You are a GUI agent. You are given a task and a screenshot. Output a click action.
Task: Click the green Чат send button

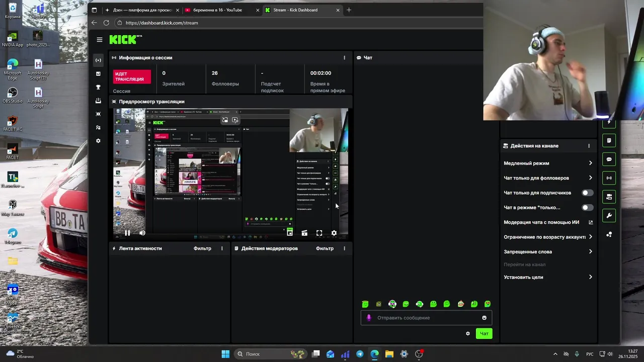pos(484,333)
